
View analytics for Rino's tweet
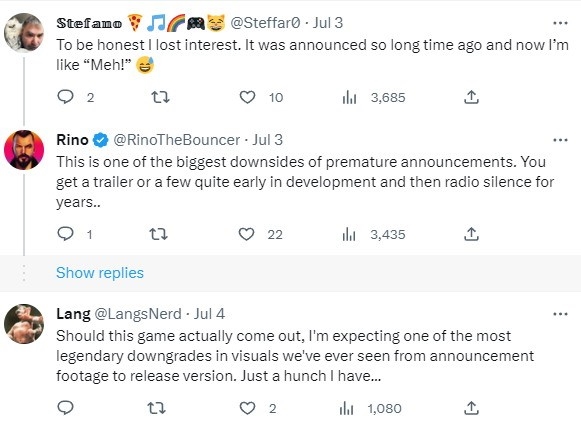pos(349,234)
